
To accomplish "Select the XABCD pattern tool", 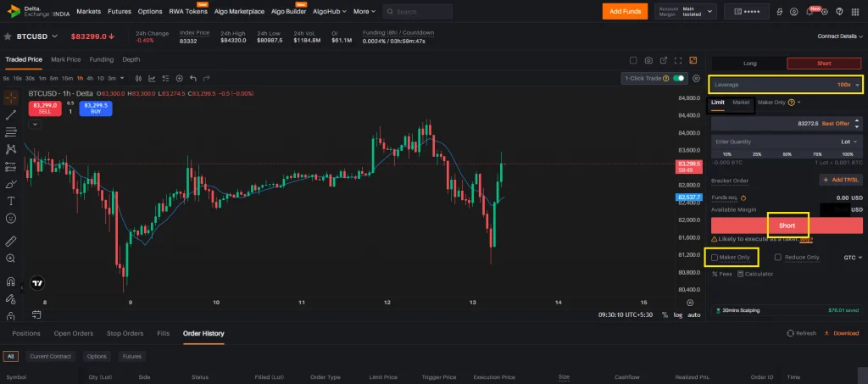I will click(11, 149).
